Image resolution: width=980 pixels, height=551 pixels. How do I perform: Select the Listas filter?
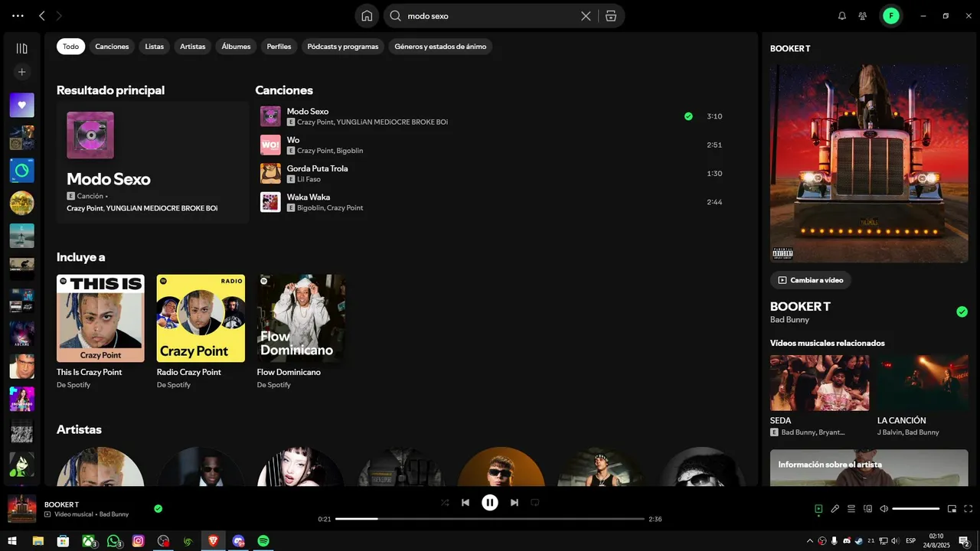[x=155, y=47]
